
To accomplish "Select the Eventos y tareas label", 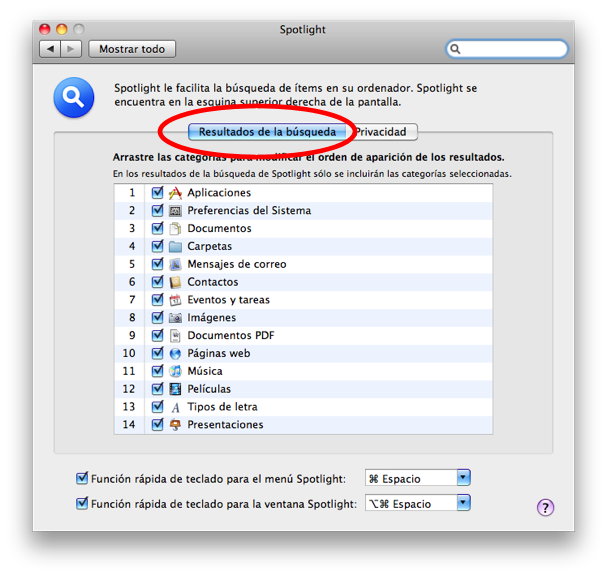I will 228,300.
